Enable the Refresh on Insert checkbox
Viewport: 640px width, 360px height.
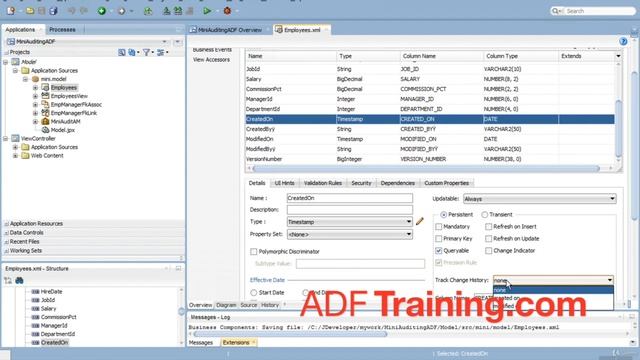tap(489, 227)
